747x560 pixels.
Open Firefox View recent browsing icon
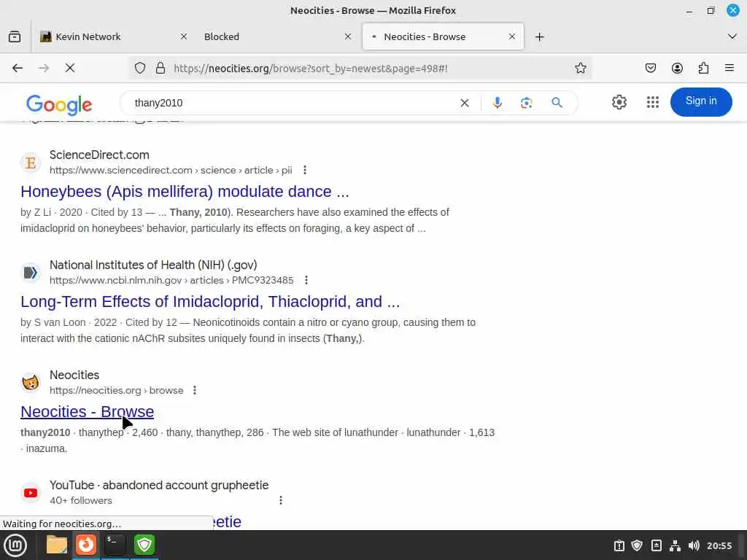coord(15,36)
